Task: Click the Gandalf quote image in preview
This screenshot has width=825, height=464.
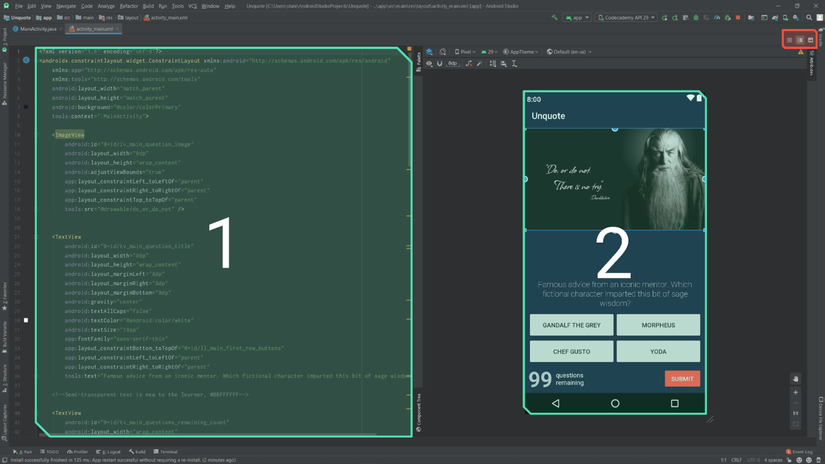Action: click(x=615, y=179)
